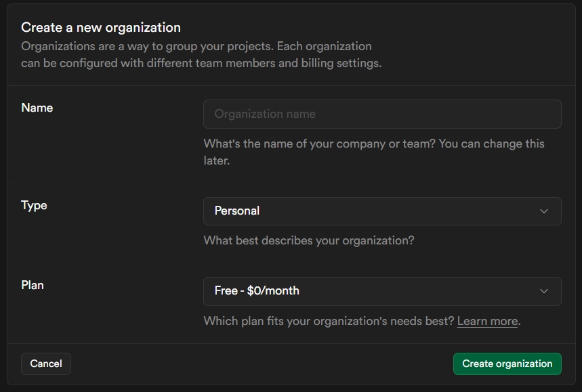Click the chevron arrow in the Type dropdown
This screenshot has height=392, width=582.
[x=543, y=211]
